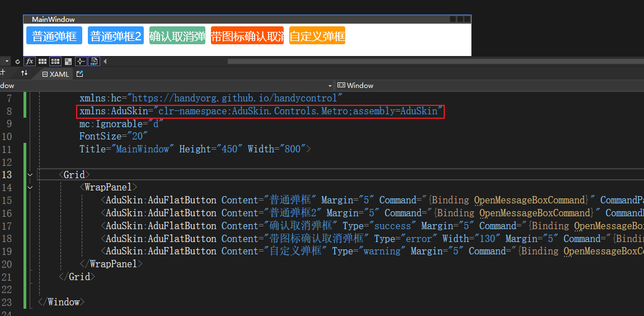644x316 pixels.
Task: Toggle artboard checkered background icon
Action: point(68,61)
